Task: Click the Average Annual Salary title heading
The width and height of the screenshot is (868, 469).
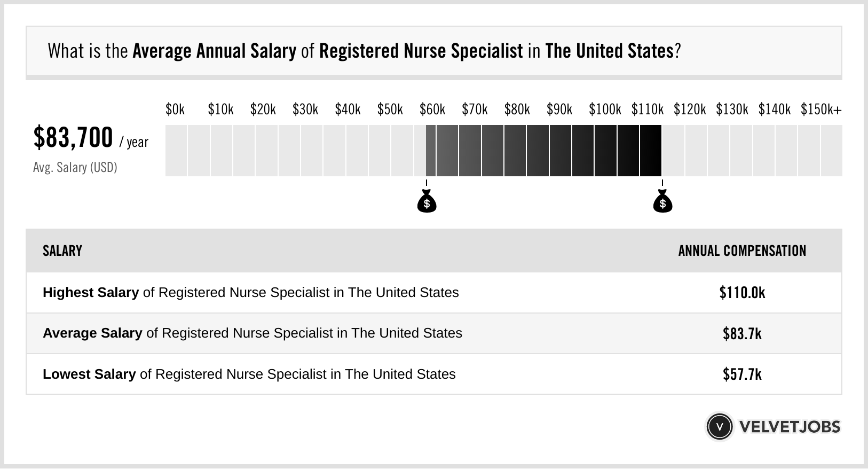Action: tap(364, 51)
